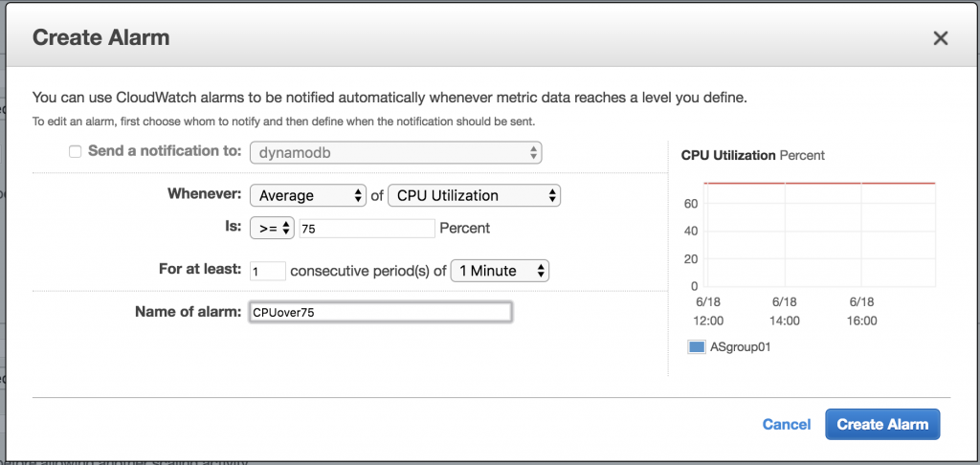Focus the consecutive periods count field
Image resolution: width=980 pixels, height=465 pixels.
point(268,271)
